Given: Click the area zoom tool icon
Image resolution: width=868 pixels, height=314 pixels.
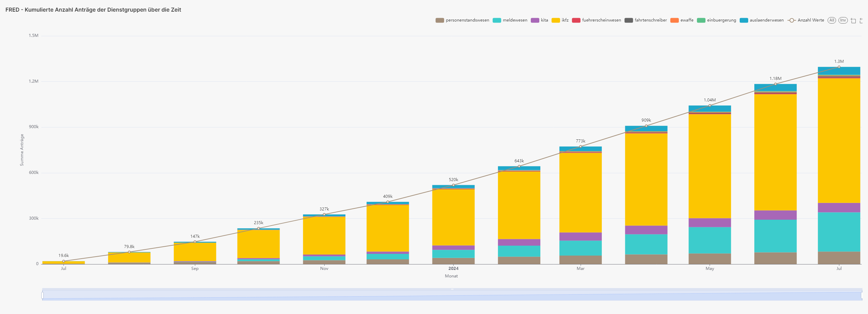Looking at the screenshot, I should click(853, 21).
